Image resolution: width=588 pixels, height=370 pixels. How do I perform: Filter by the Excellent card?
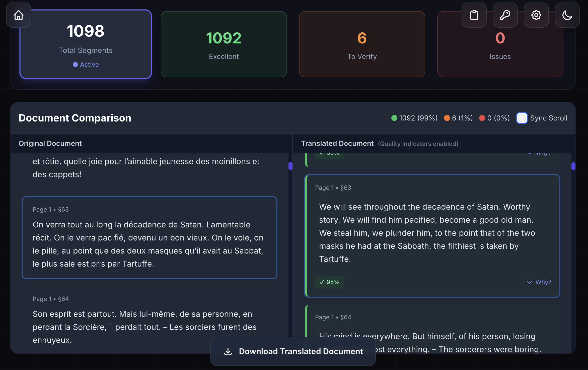pos(224,44)
